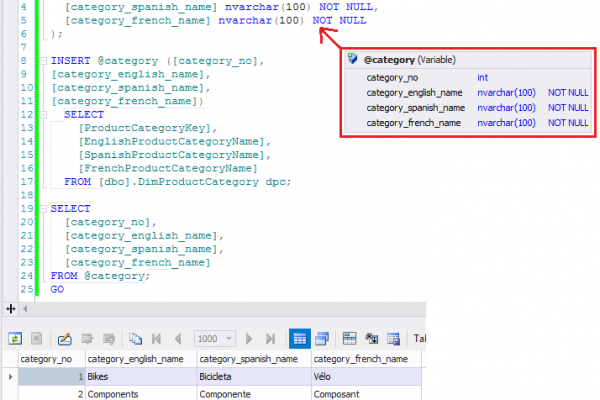Collapse the SELECT block on line 12
Image resolution: width=600 pixels, height=400 pixels.
coord(43,114)
